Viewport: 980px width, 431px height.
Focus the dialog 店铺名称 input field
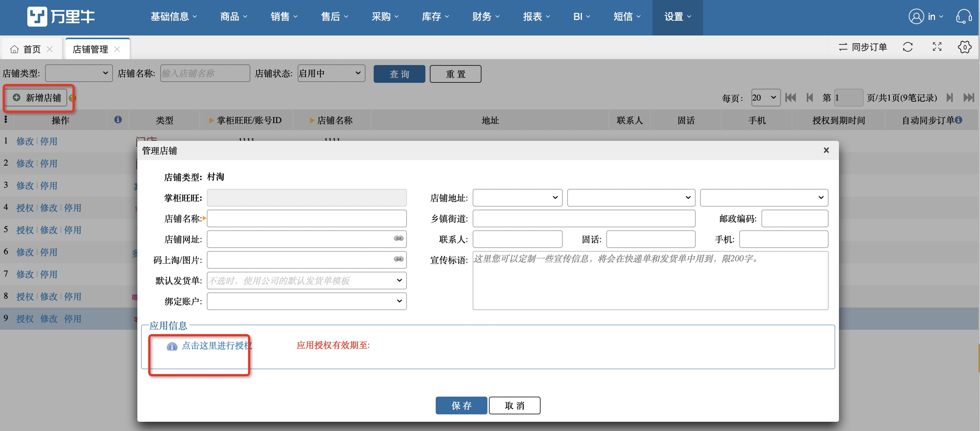306,218
